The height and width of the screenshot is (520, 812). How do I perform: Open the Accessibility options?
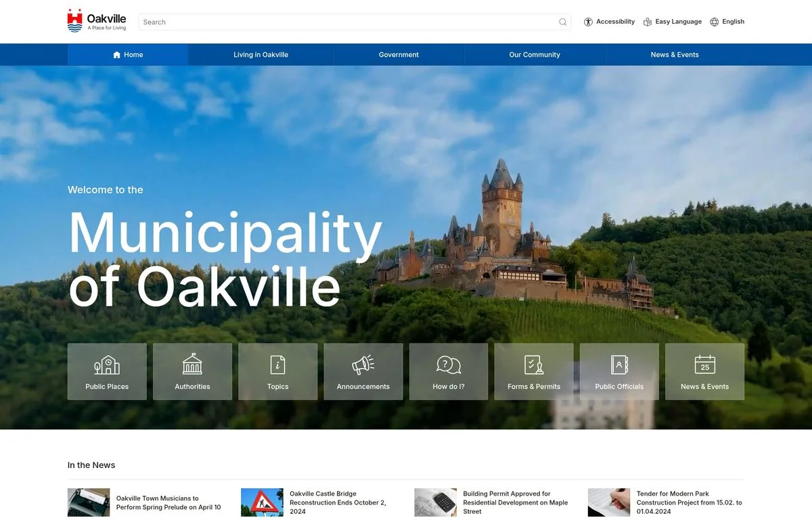(x=609, y=22)
